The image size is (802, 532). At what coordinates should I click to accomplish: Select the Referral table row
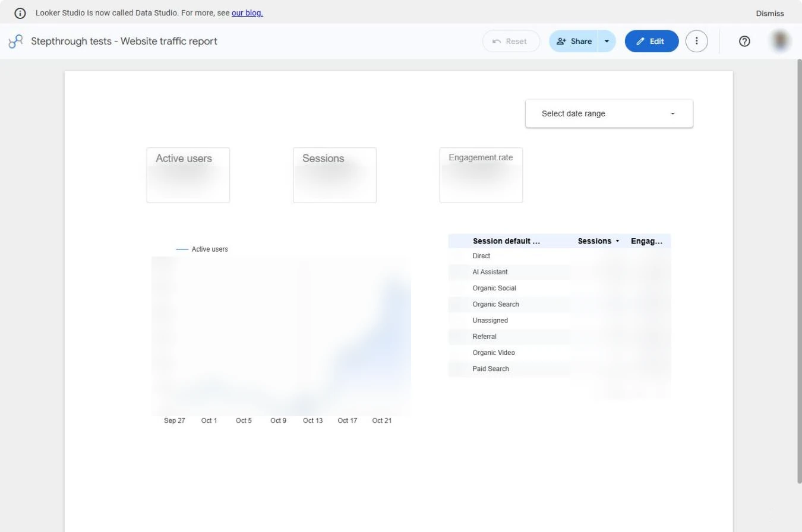(x=560, y=337)
